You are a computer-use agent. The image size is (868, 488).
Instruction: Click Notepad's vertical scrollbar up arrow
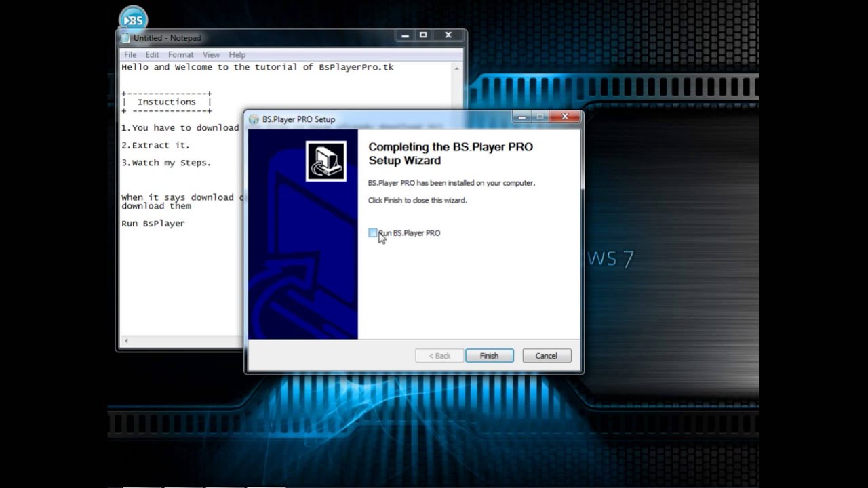456,68
